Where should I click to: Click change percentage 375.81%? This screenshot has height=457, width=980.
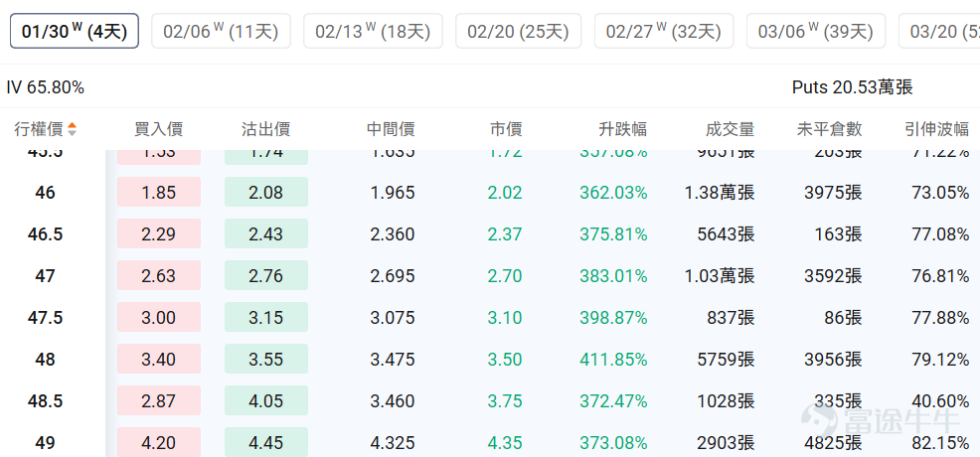click(x=613, y=234)
